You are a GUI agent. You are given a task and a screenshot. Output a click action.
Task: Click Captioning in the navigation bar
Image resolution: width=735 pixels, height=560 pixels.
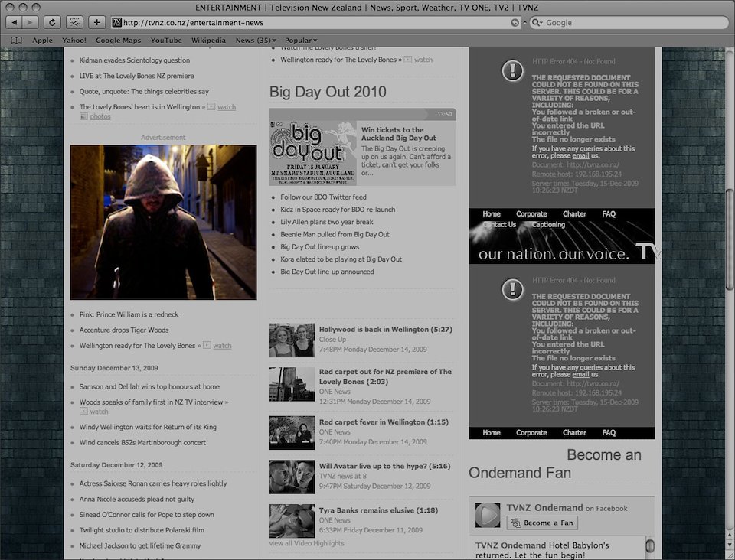pyautogui.click(x=548, y=225)
